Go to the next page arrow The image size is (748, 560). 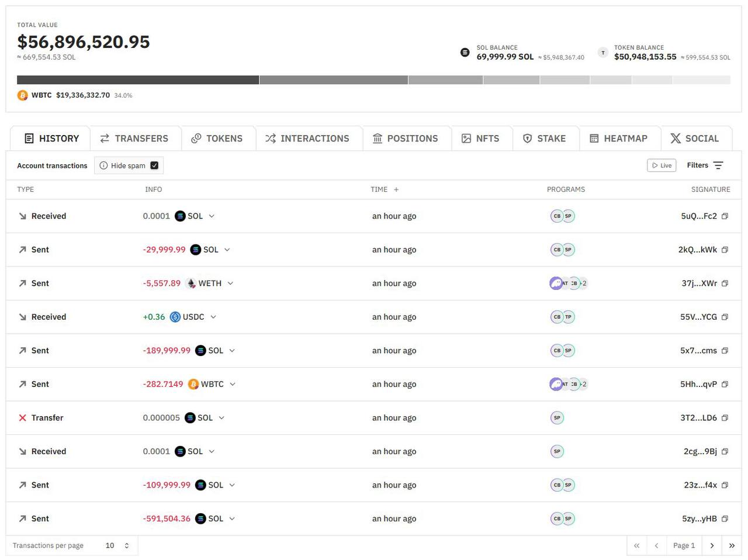point(712,545)
